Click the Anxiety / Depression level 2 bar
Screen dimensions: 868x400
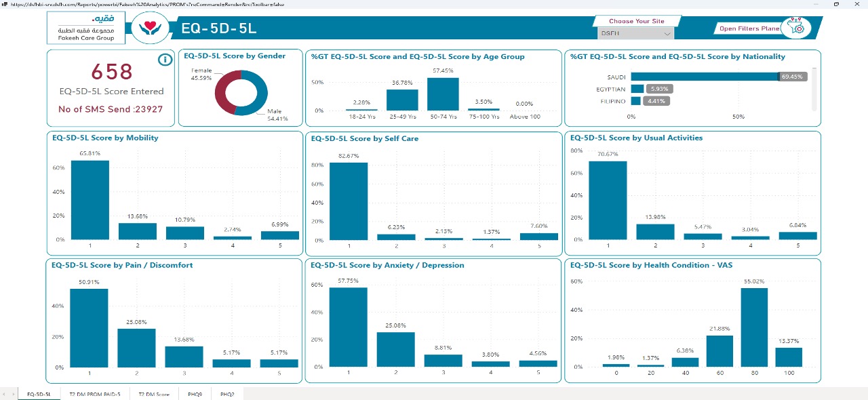coord(396,350)
